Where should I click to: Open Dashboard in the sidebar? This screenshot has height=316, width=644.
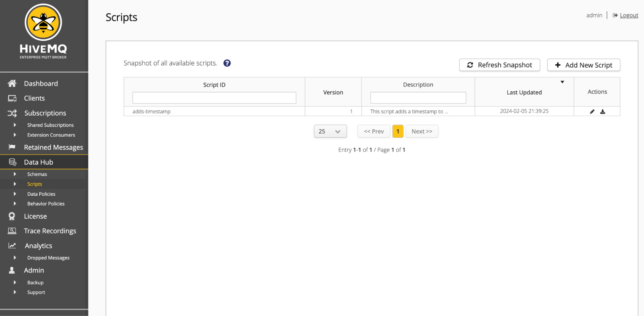point(41,84)
